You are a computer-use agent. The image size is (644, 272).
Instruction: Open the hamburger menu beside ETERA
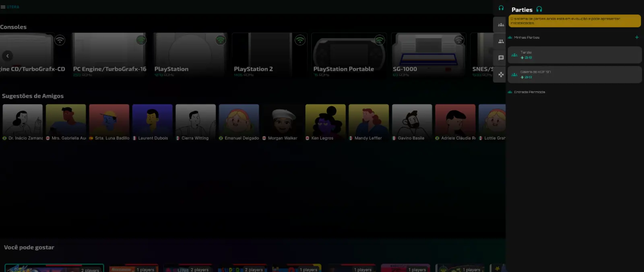[x=3, y=7]
